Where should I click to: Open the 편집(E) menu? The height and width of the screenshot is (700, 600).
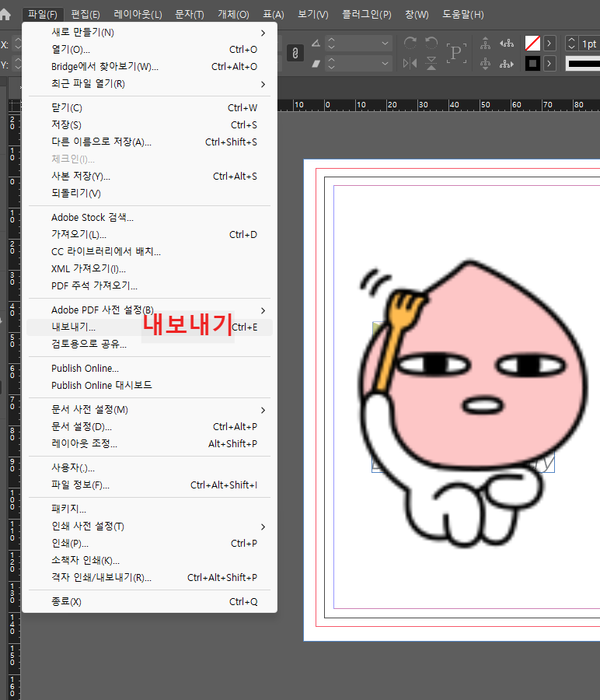pos(85,14)
